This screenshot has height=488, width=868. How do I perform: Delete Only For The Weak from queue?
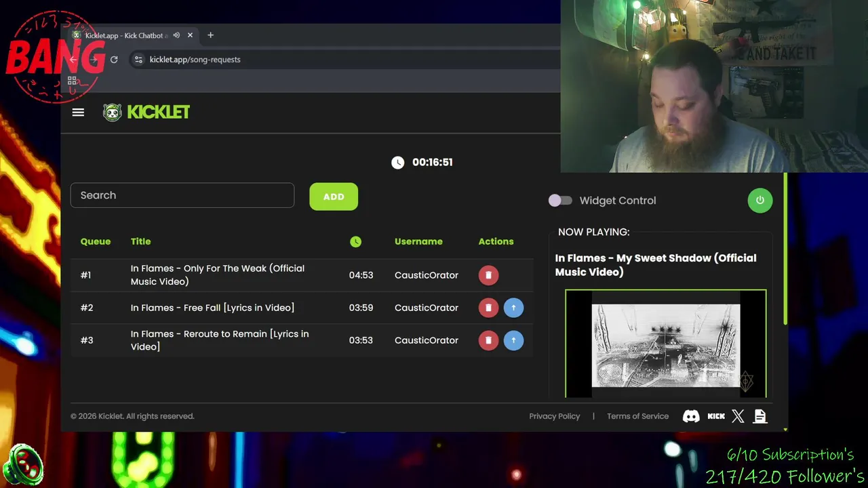point(488,275)
